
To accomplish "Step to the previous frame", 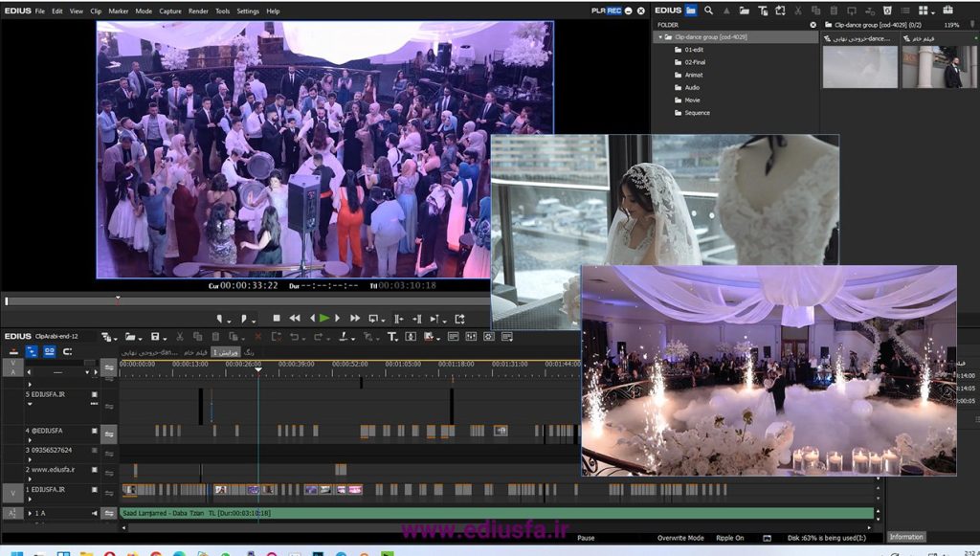I will pos(313,318).
